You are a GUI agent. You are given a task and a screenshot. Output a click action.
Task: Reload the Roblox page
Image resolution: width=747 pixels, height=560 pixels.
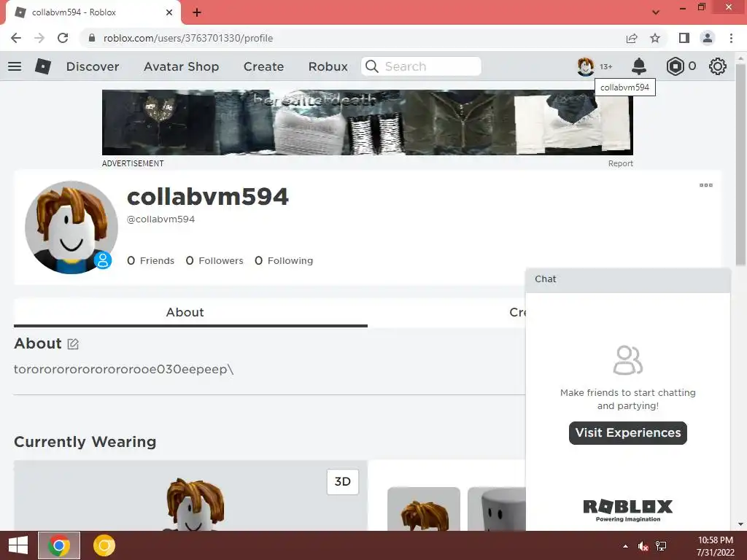click(63, 38)
